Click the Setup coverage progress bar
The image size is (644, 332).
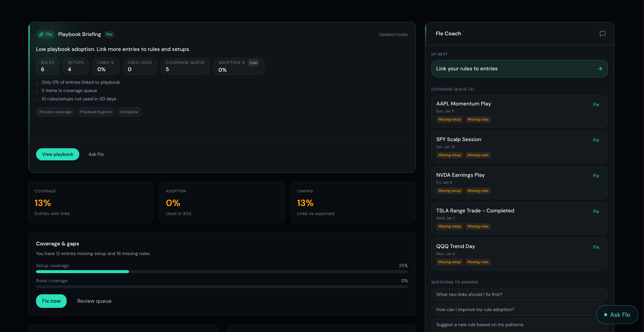tap(222, 272)
